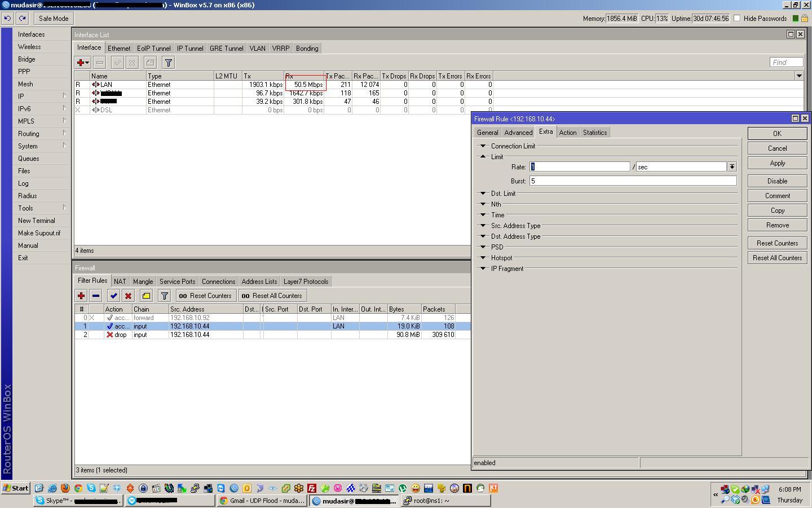Open Firefox from quick launch bar

(x=65, y=488)
